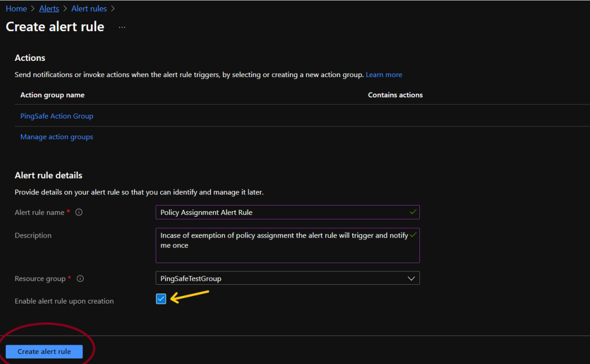Untick the Enable alert rule upon creation checkbox
The height and width of the screenshot is (364, 590).
pos(161,299)
